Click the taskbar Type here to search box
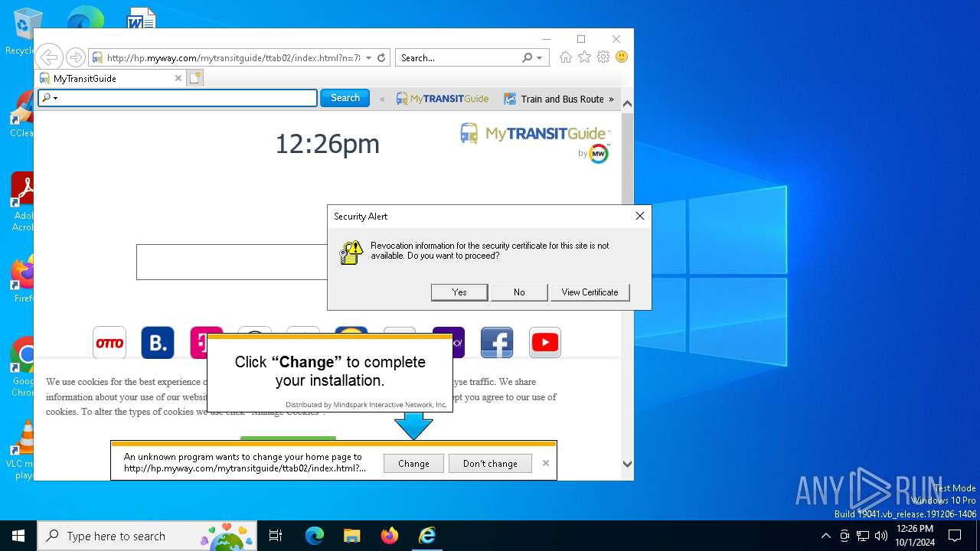 coord(148,536)
